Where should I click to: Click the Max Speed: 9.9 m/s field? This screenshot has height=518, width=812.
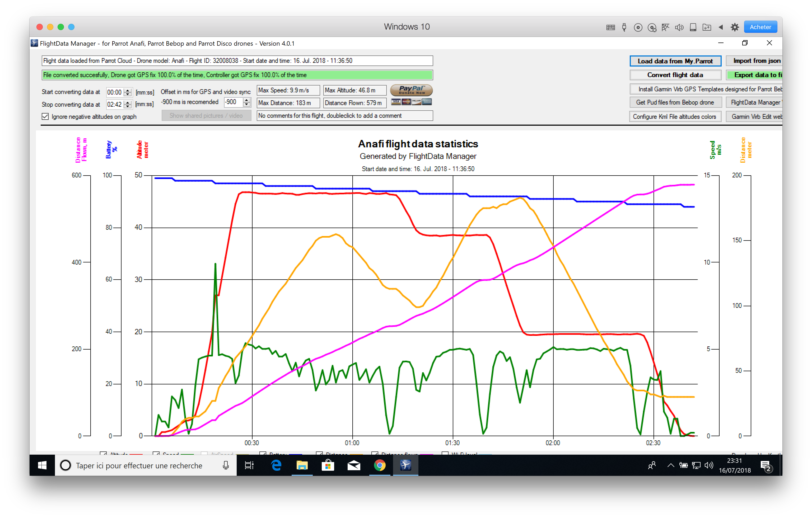(288, 90)
